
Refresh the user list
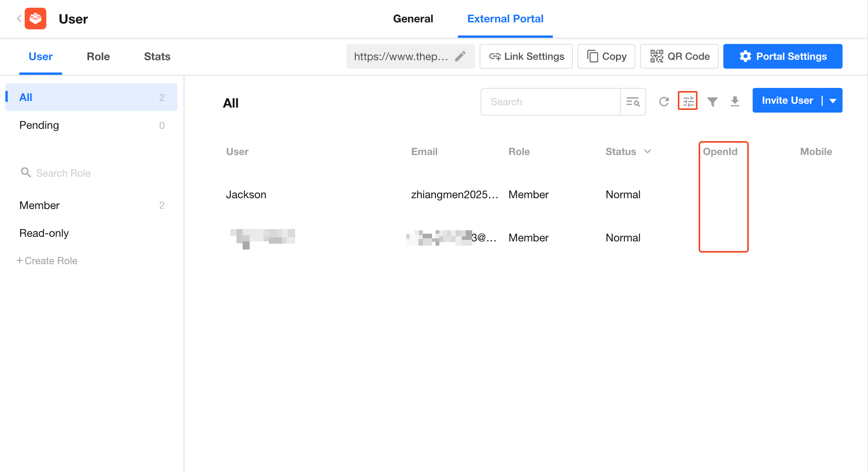click(x=664, y=101)
